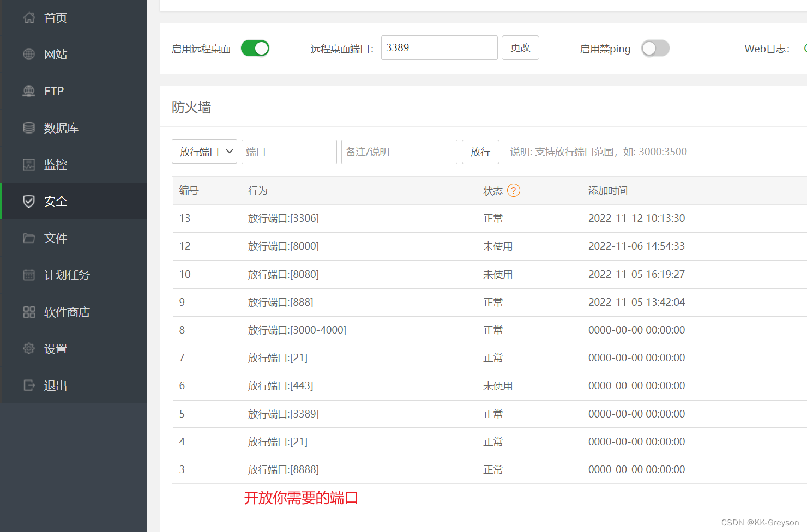Click the 放行端口:[888] entry
This screenshot has width=807, height=532.
tap(281, 302)
